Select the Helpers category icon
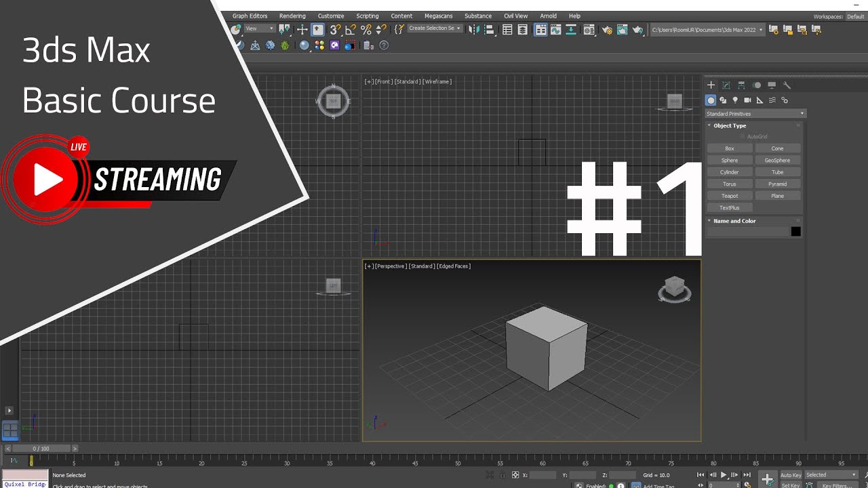 pyautogui.click(x=759, y=100)
